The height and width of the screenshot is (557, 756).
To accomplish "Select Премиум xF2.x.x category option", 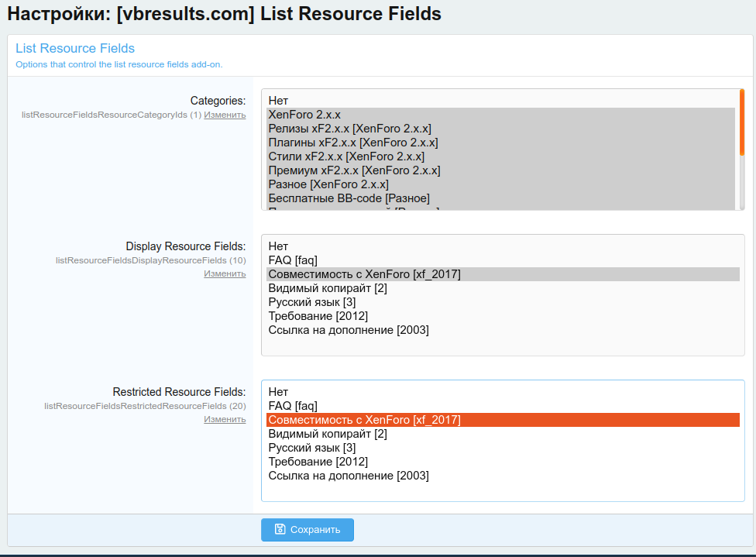I will click(354, 170).
